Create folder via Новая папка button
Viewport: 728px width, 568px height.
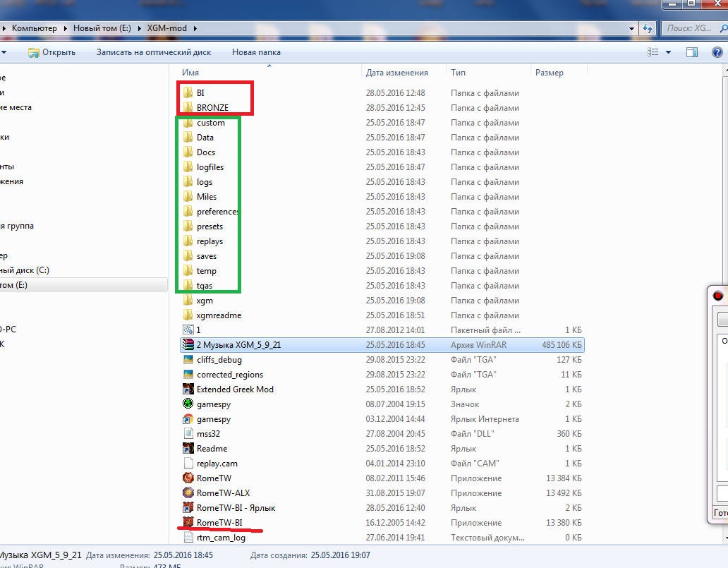(256, 52)
